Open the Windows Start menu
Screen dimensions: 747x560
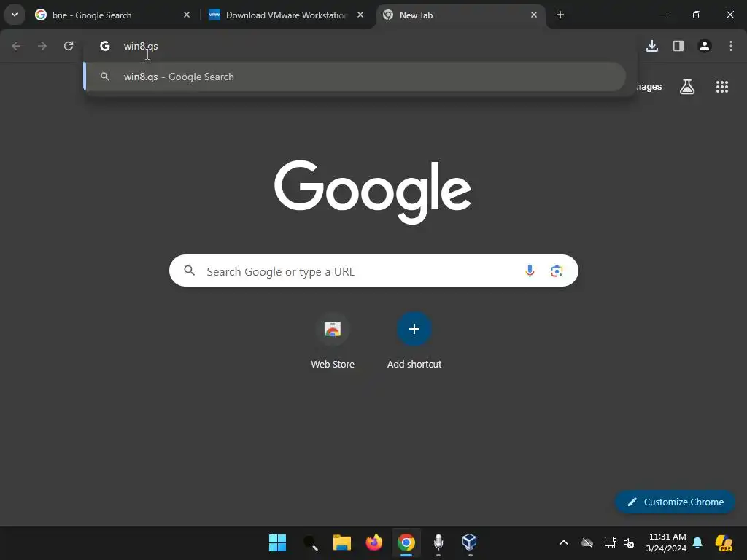point(277,542)
